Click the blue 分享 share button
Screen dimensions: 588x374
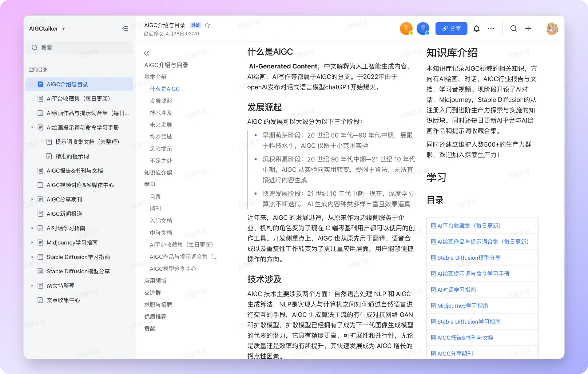[x=451, y=29]
